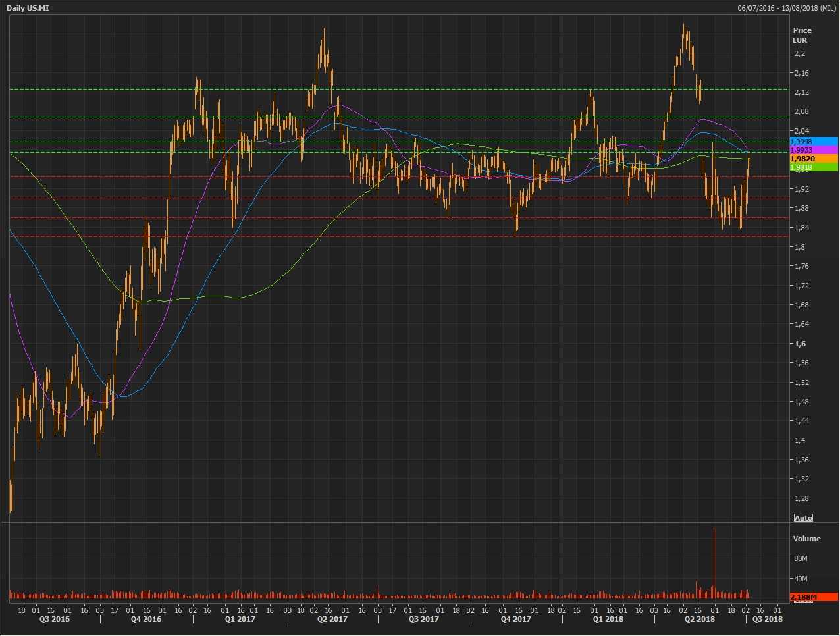The height and width of the screenshot is (636, 840).
Task: Click the Q3 2016 label on time axis
Action: pos(54,619)
